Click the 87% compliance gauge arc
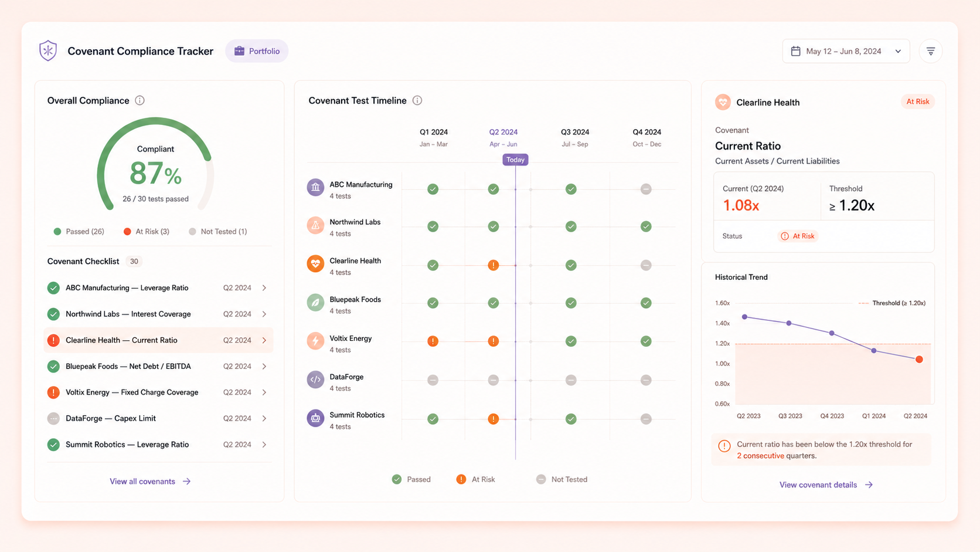This screenshot has width=980, height=552. pyautogui.click(x=155, y=164)
